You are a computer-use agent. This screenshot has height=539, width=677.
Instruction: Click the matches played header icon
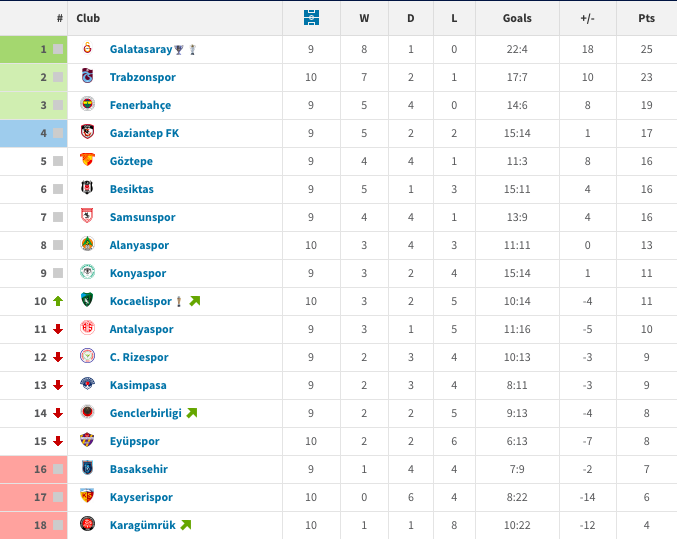(311, 17)
